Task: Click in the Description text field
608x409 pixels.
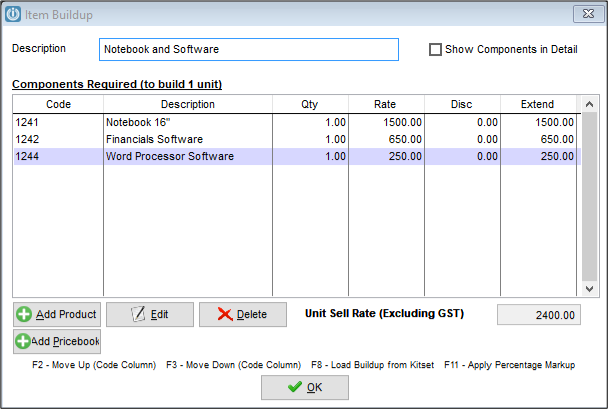Action: coord(249,50)
